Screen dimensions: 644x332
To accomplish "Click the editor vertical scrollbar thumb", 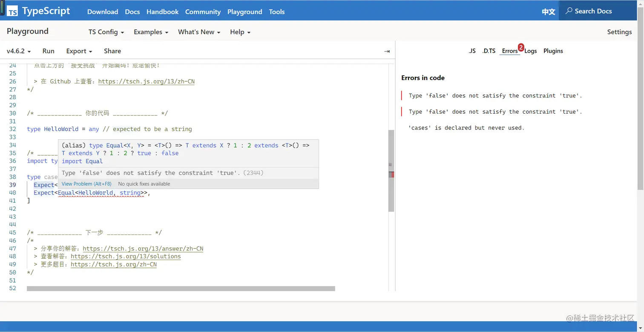I will (x=391, y=171).
